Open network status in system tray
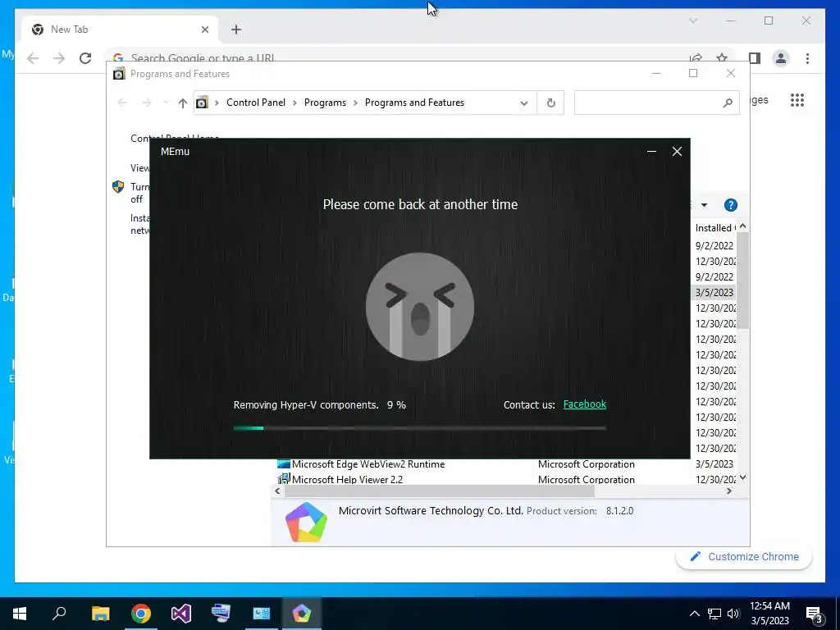Viewport: 840px width, 630px height. click(714, 614)
